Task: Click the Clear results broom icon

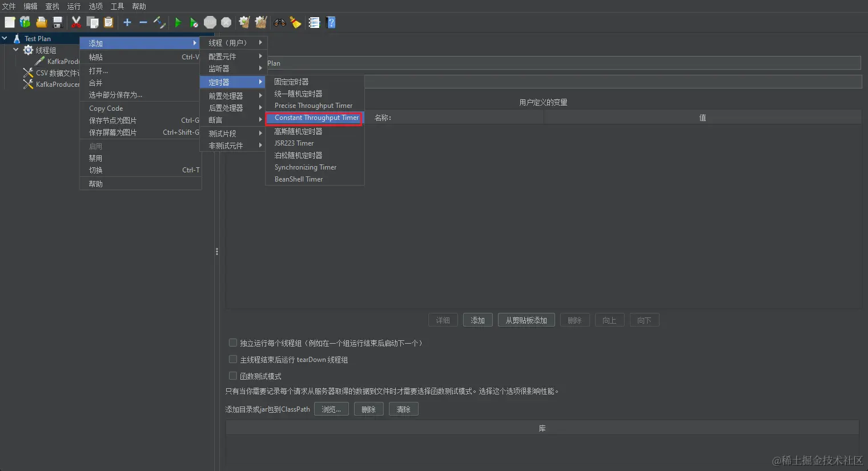Action: tap(244, 22)
